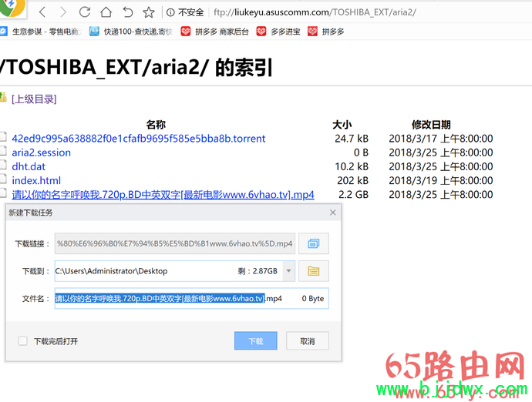
Task: Click the undo/restore closed page icon
Action: tap(127, 12)
